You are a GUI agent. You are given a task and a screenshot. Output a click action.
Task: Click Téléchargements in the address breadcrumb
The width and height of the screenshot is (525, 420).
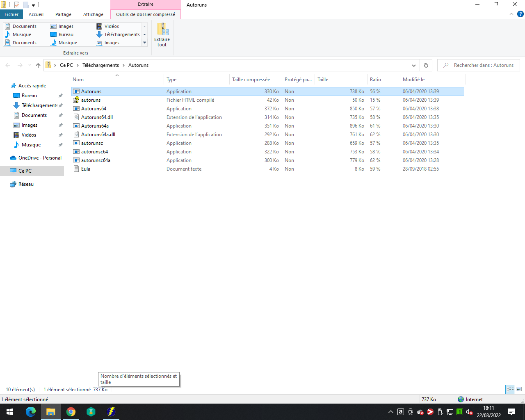[x=100, y=65]
